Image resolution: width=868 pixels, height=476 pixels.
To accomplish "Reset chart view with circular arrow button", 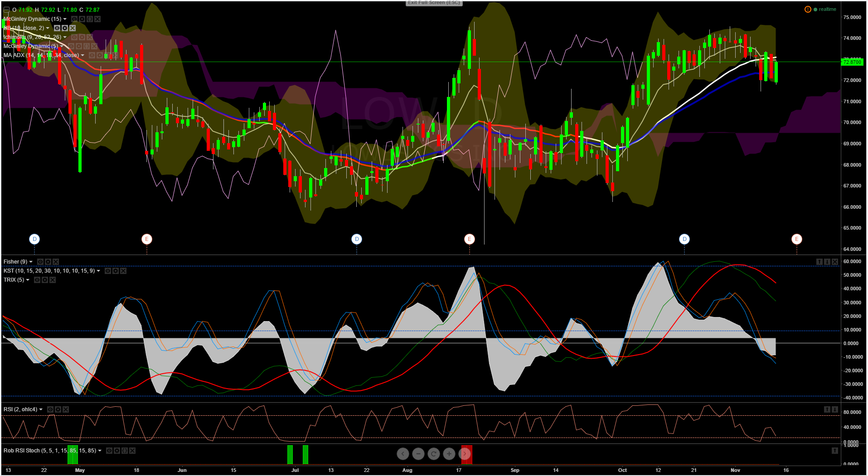I will coord(434,454).
